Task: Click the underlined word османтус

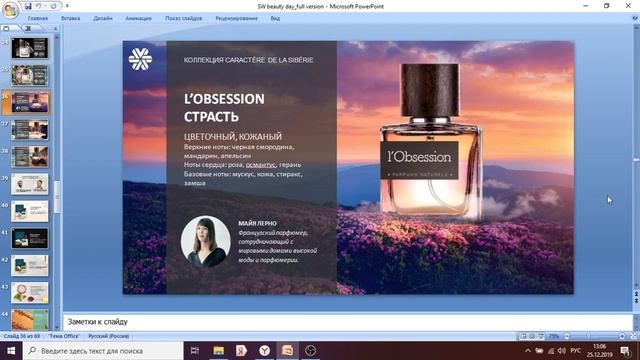Action: pos(261,165)
